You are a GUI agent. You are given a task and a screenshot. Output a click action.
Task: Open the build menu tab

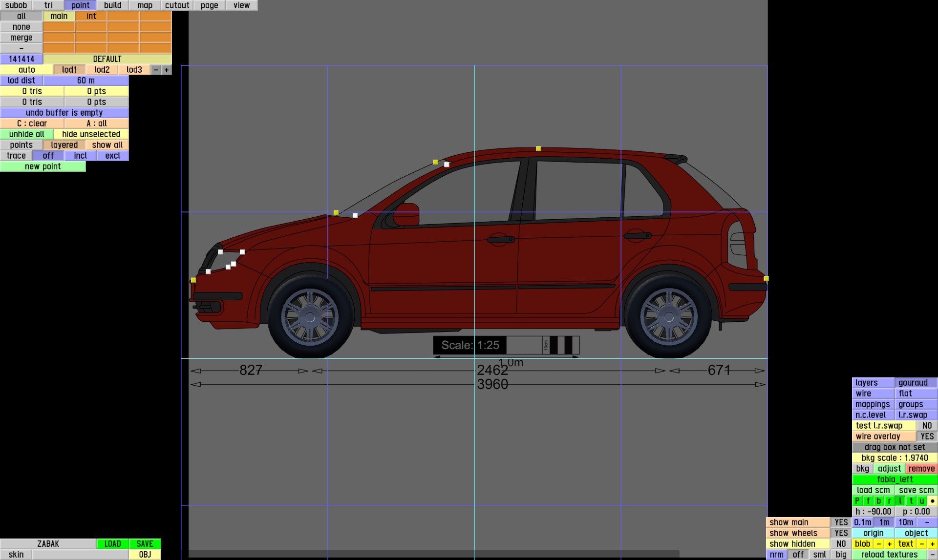coord(112,5)
